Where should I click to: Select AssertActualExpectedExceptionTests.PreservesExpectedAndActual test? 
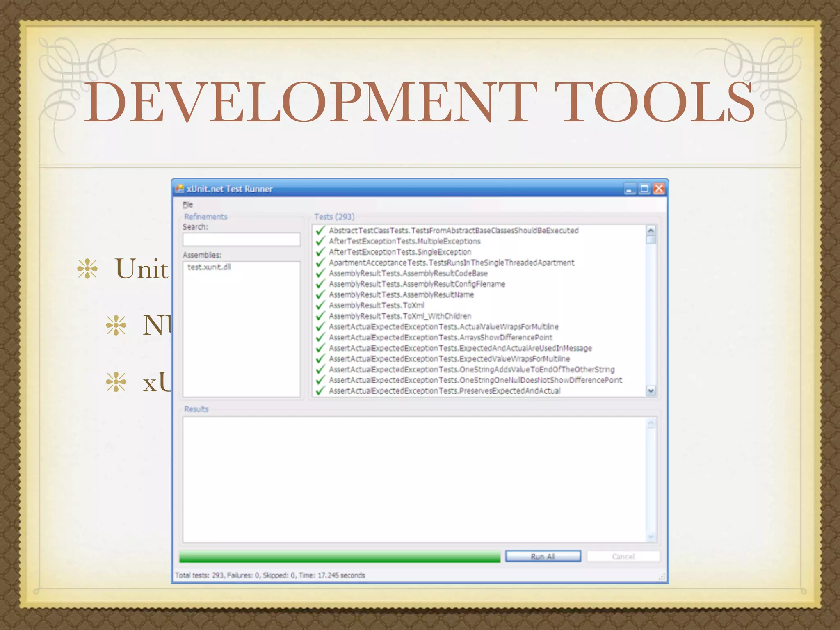point(445,390)
